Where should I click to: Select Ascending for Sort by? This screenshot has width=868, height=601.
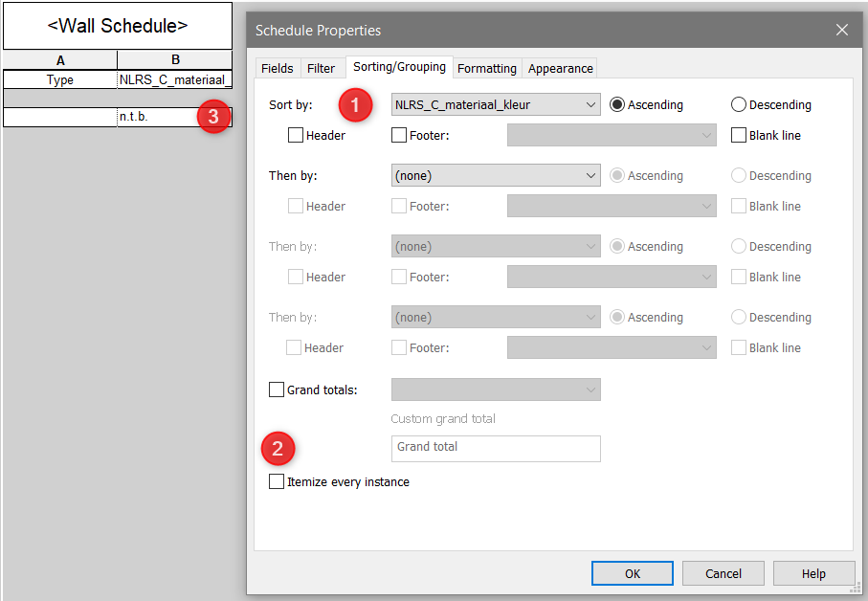click(617, 105)
